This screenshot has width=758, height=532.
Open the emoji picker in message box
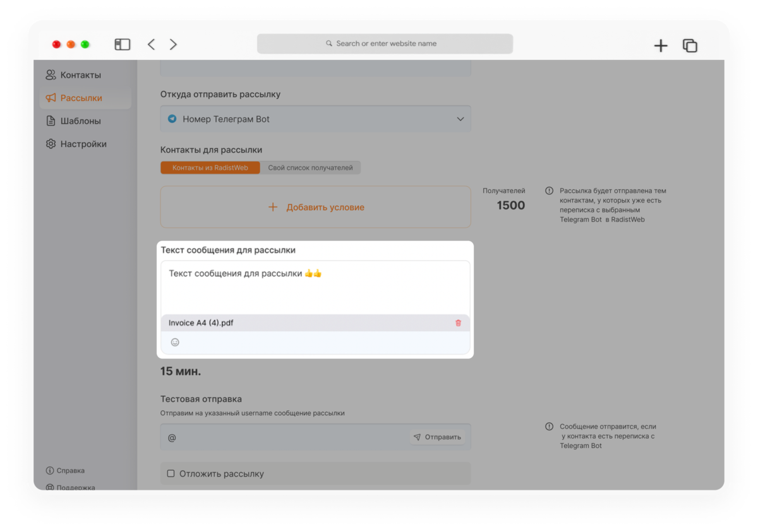click(x=175, y=342)
